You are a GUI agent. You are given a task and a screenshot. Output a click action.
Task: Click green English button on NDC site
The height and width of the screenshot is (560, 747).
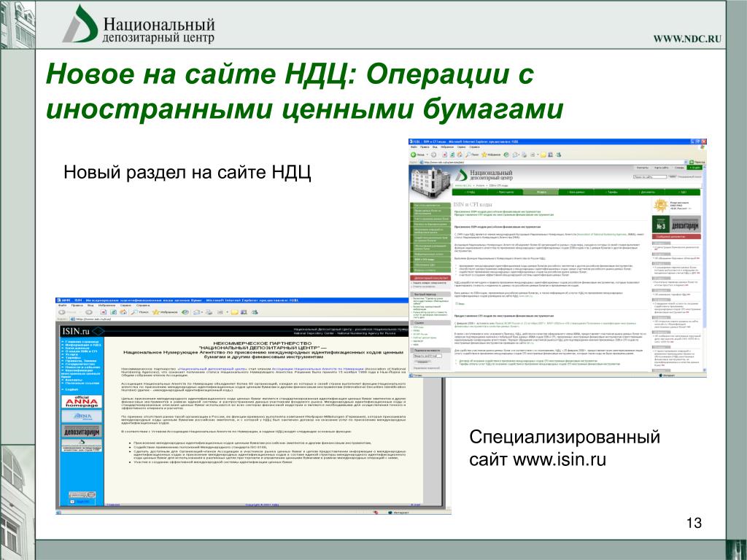click(694, 168)
